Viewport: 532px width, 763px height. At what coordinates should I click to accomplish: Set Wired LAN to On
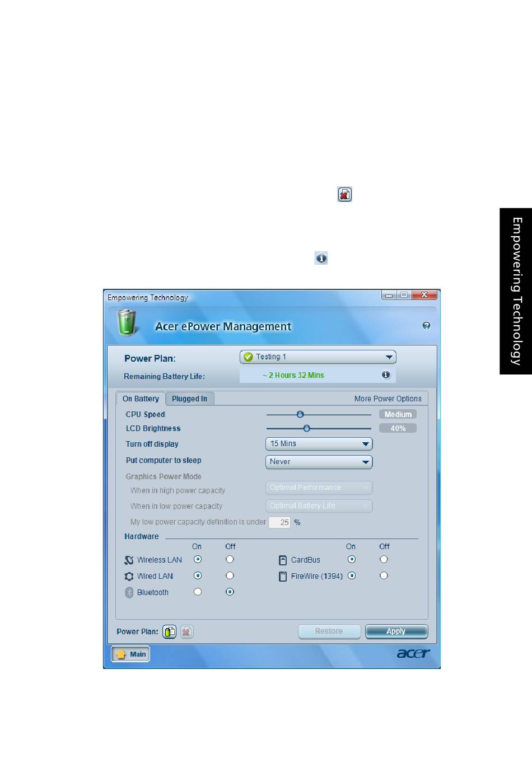coord(198,575)
